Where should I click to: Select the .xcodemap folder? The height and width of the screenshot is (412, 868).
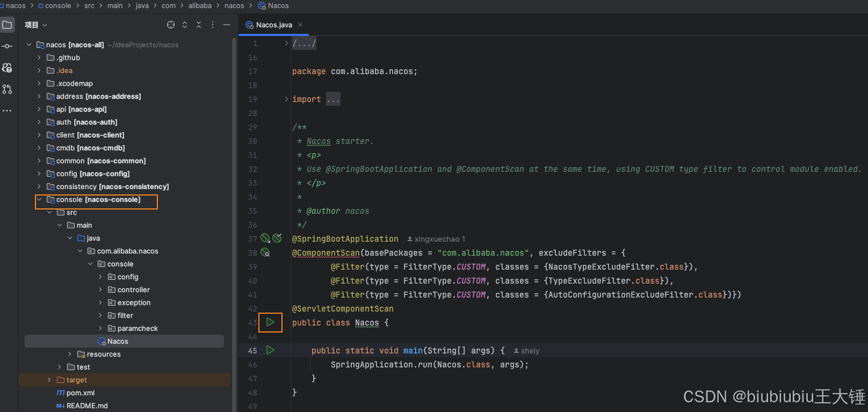coord(70,83)
